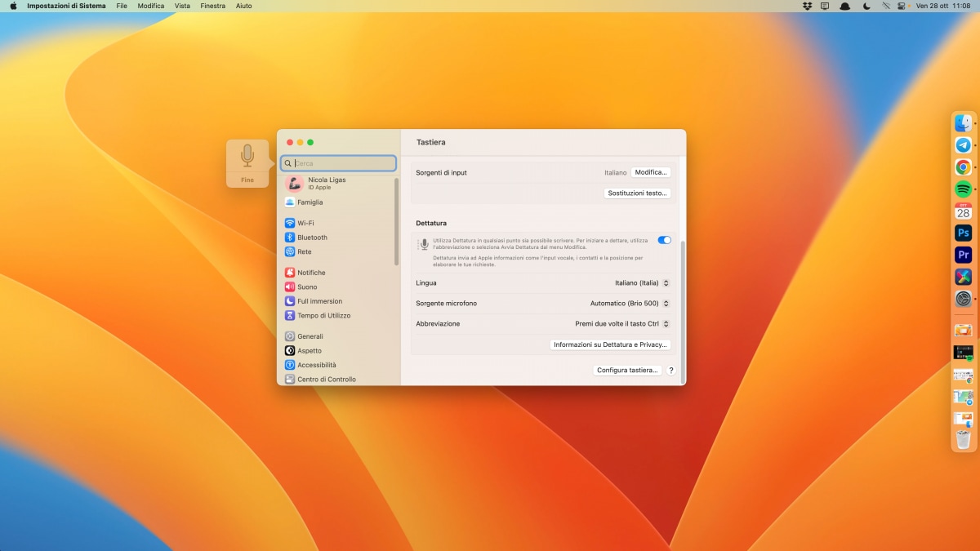Go to Suono speaker icon
The width and height of the screenshot is (980, 551).
pyautogui.click(x=290, y=287)
